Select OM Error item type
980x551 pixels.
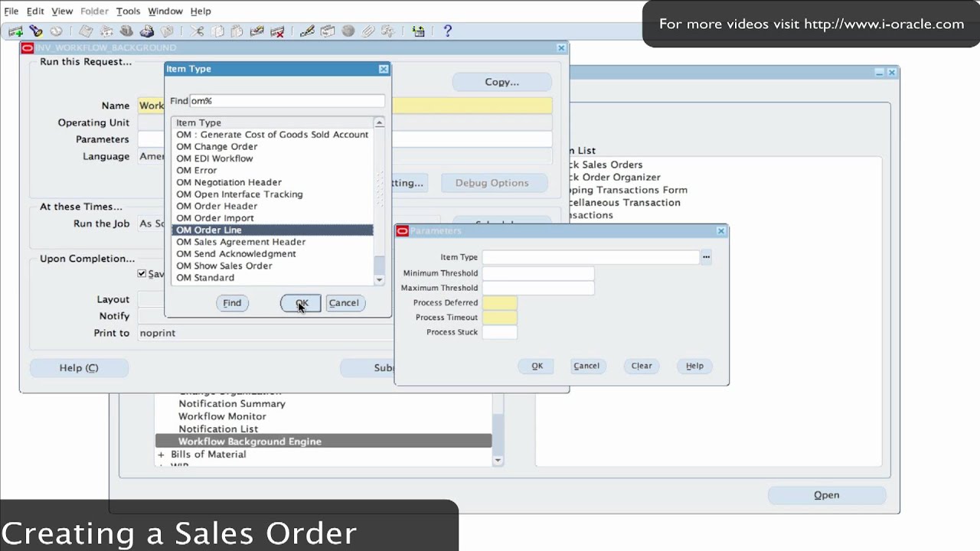(x=273, y=170)
